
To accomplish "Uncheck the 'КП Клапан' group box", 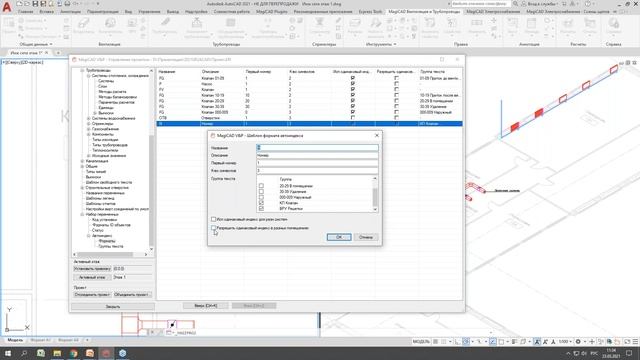I will click(x=261, y=203).
